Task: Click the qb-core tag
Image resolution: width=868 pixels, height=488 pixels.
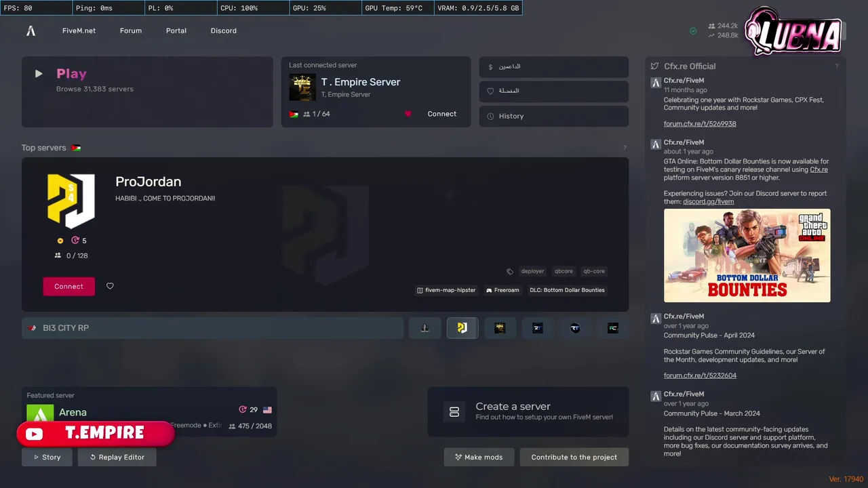Action: click(594, 271)
